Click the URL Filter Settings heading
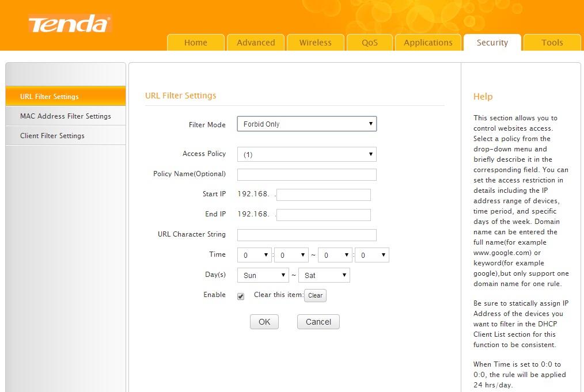Screen dimensions: 584x392 point(181,96)
